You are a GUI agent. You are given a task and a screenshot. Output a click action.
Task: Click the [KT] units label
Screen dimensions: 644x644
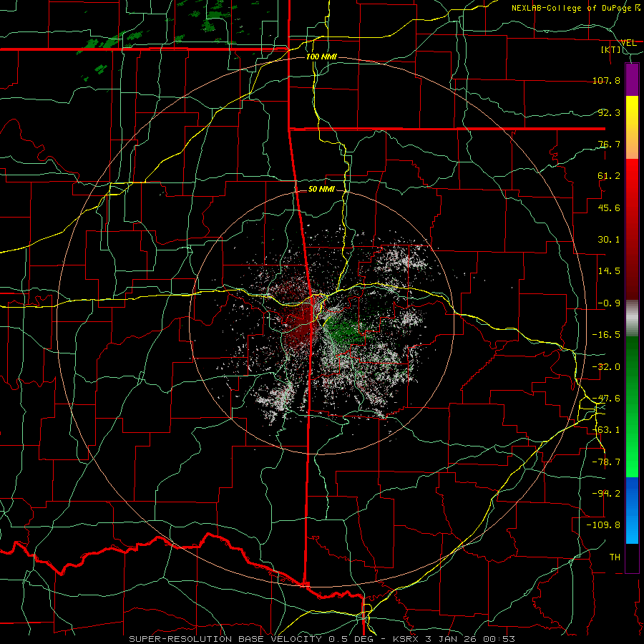point(611,49)
